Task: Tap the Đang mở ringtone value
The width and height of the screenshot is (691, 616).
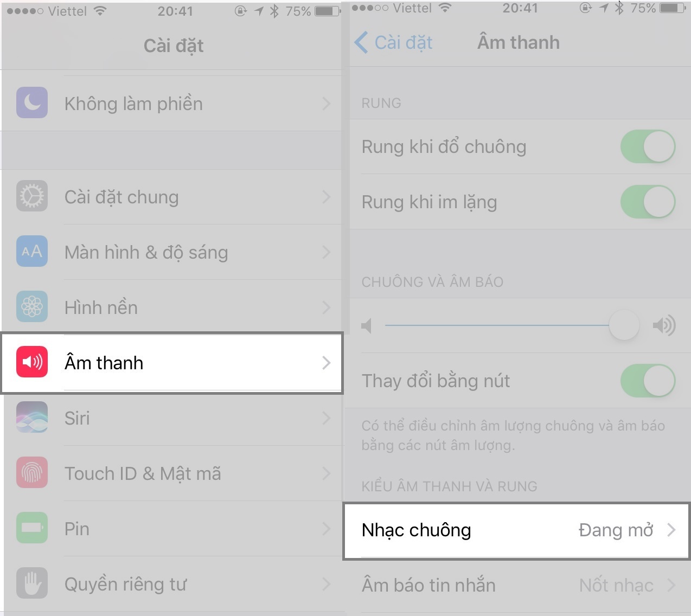Action: pyautogui.click(x=616, y=530)
